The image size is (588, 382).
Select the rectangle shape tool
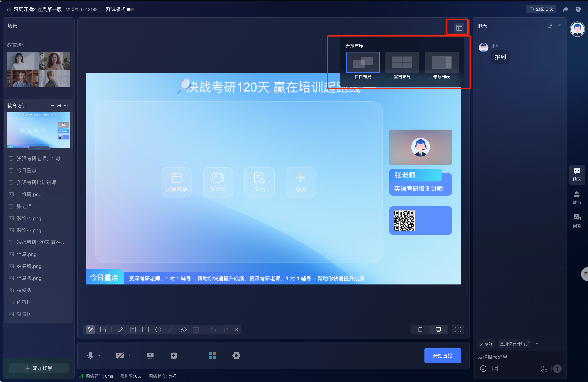pyautogui.click(x=146, y=330)
